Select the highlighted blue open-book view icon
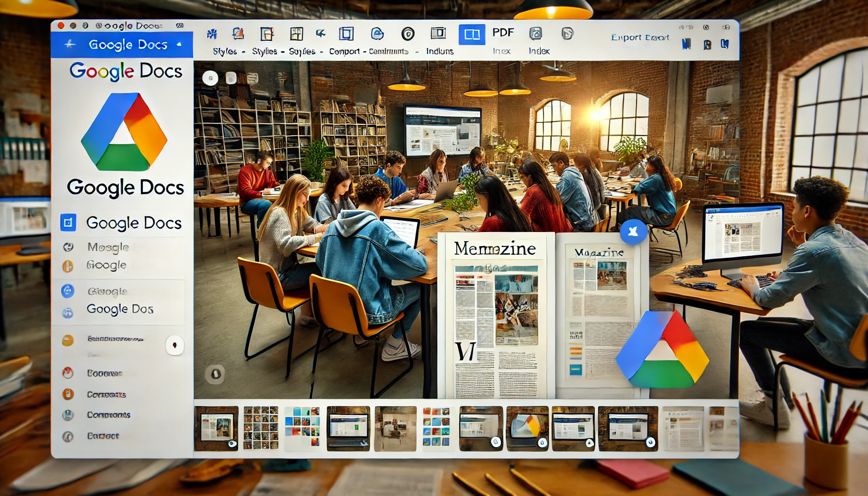This screenshot has height=496, width=868. pos(472,34)
